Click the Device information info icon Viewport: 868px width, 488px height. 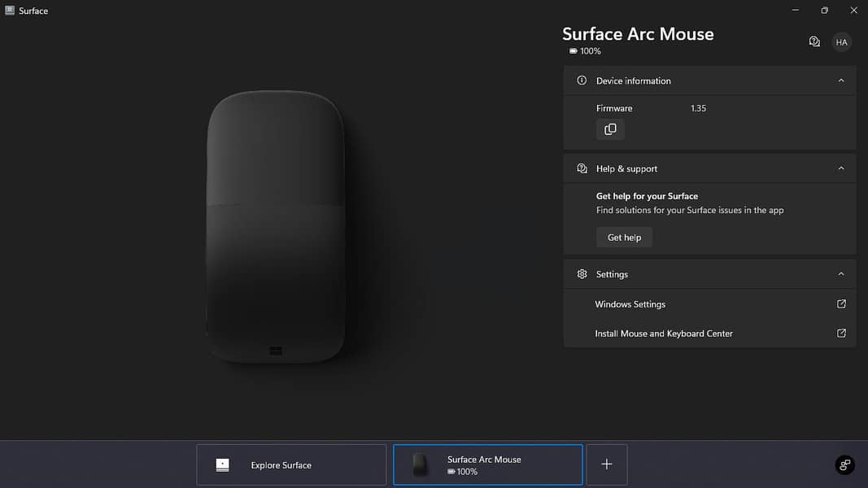581,81
